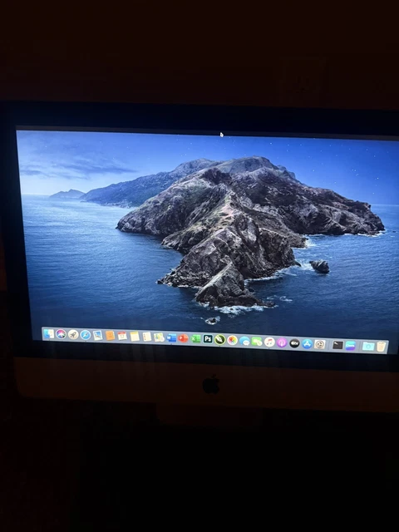The width and height of the screenshot is (399, 532).
Task: Open Finder from the Dock
Action: (x=48, y=334)
